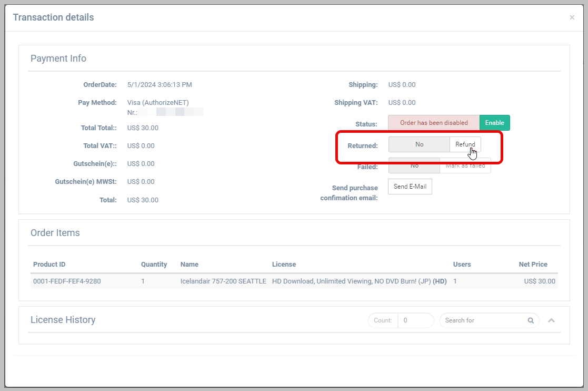Close the Transaction details dialog
The width and height of the screenshot is (588, 391).
(x=572, y=17)
